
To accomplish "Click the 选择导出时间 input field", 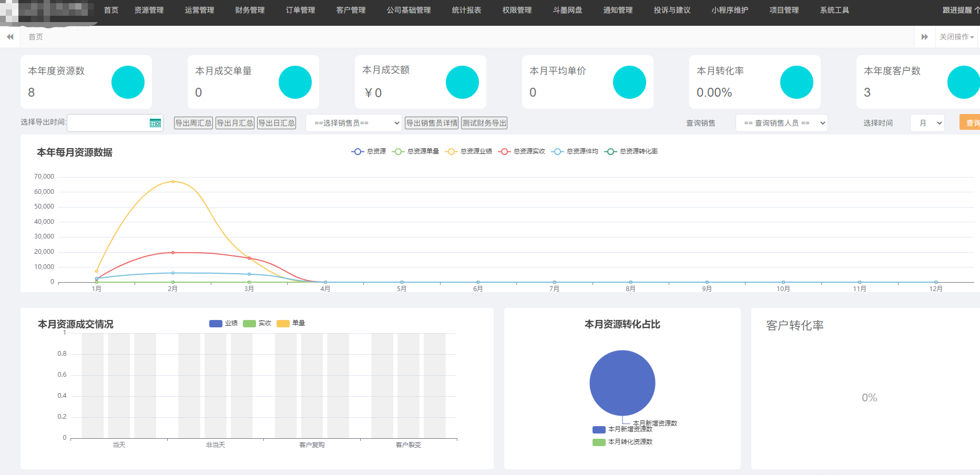I will [110, 122].
